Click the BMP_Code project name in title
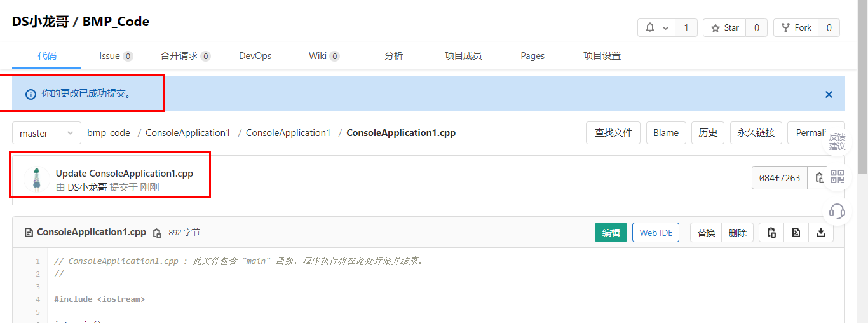Viewport: 868px width, 323px height. 114,22
